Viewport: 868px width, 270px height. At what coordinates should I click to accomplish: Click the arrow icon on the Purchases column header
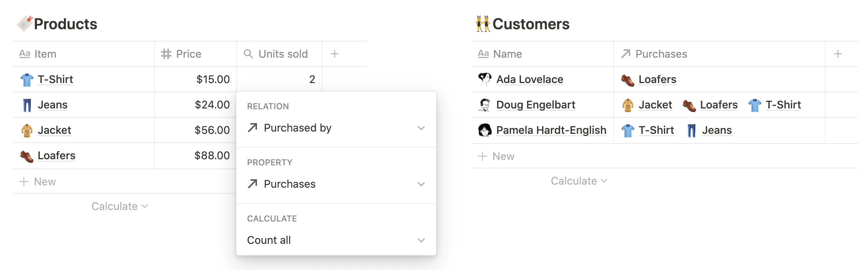pyautogui.click(x=625, y=54)
